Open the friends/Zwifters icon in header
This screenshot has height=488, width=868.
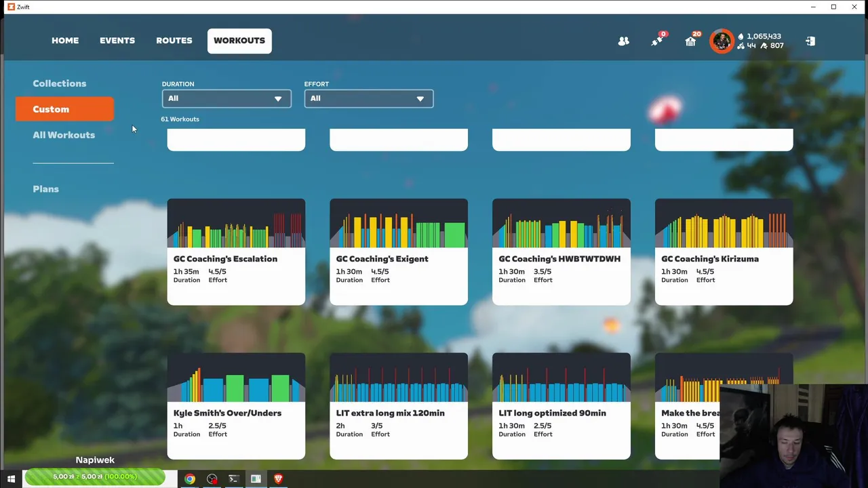(x=623, y=41)
